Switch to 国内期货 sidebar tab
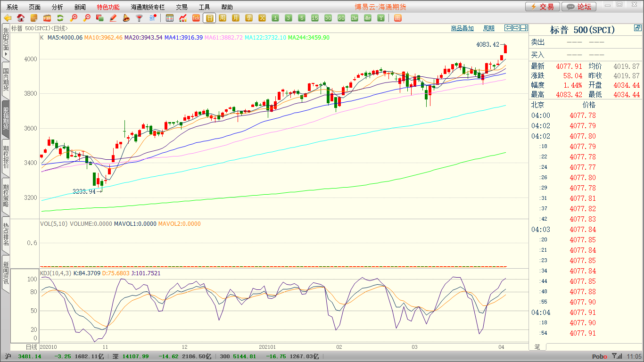Image resolution: width=644 pixels, height=362 pixels. [x=6, y=80]
